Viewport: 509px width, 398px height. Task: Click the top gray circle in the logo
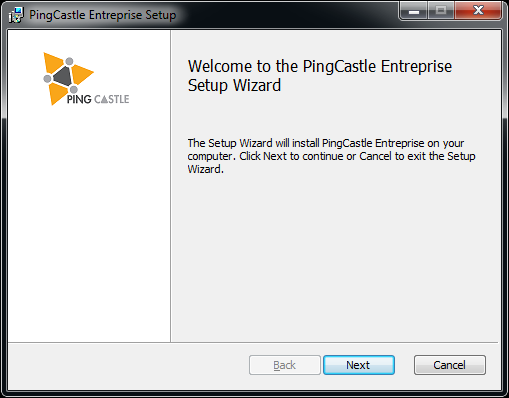pyautogui.click(x=69, y=61)
